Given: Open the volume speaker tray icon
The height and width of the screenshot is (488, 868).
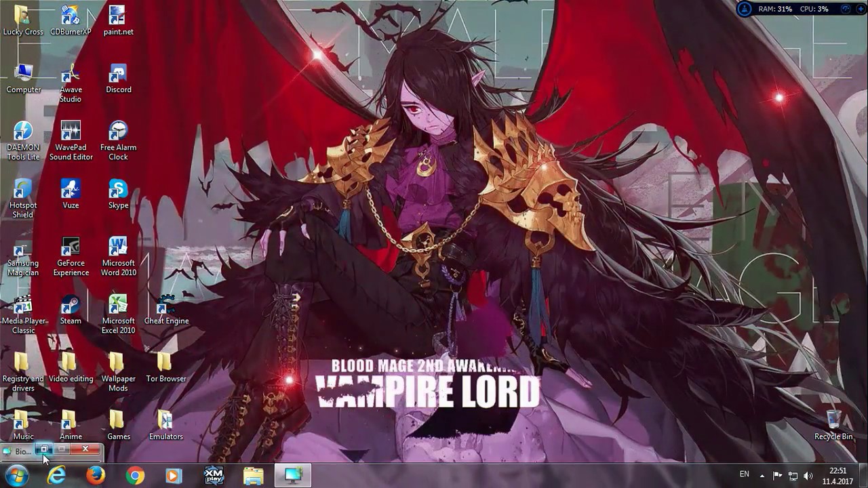Looking at the screenshot, I should [808, 476].
